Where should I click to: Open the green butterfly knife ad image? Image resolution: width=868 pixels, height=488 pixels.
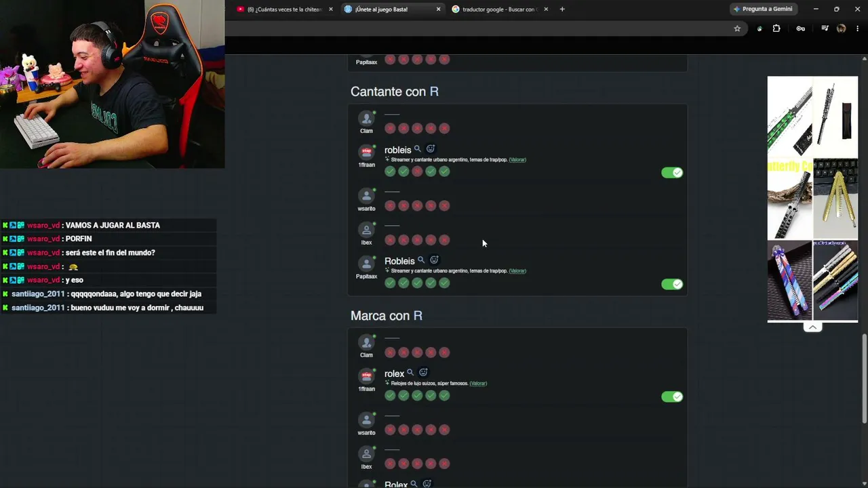point(790,117)
